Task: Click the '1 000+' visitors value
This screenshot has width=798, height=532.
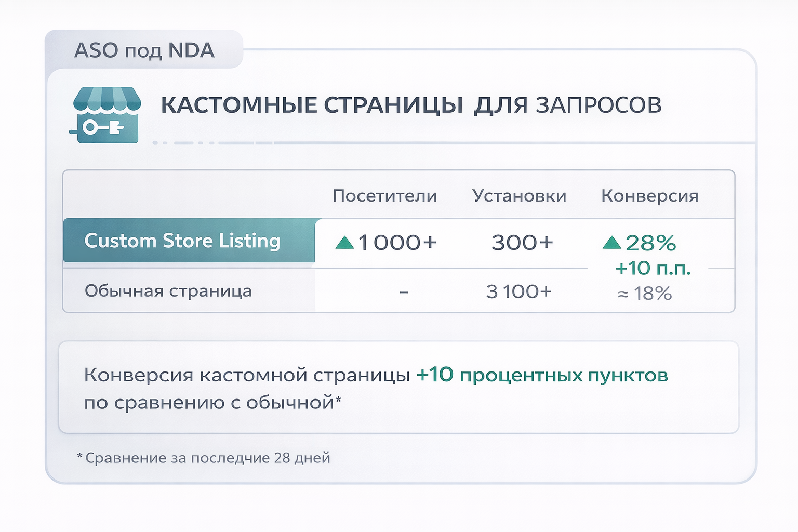Action: pyautogui.click(x=397, y=242)
